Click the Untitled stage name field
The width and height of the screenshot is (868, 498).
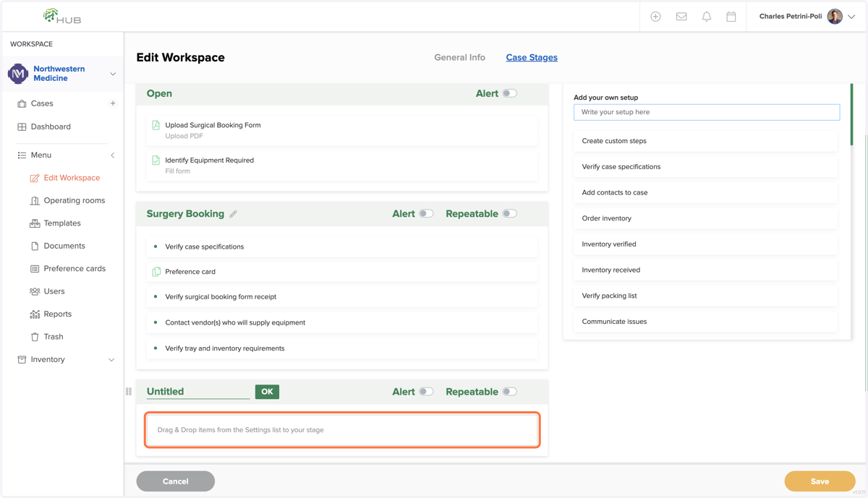[198, 392]
